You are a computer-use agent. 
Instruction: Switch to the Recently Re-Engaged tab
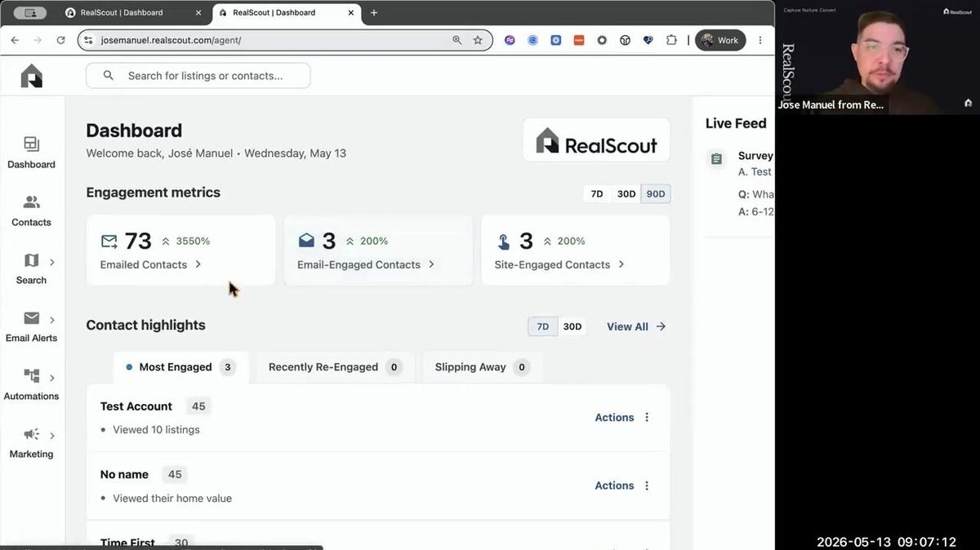click(x=335, y=367)
